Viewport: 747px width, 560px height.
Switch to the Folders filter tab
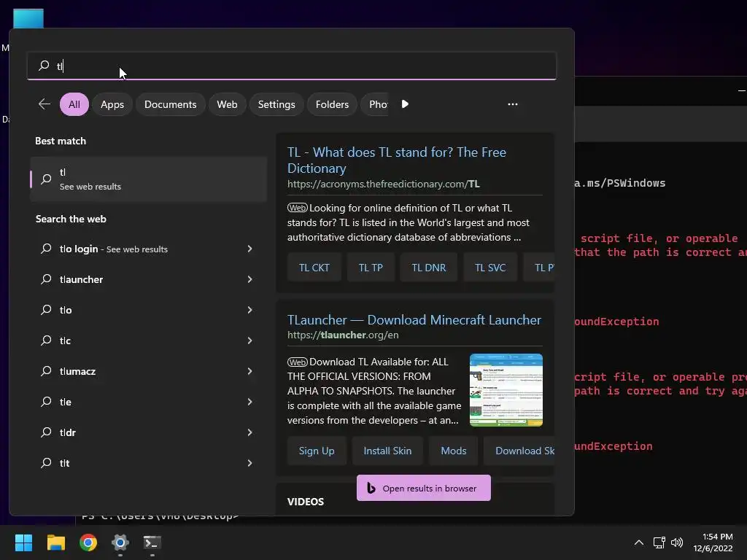tap(332, 104)
